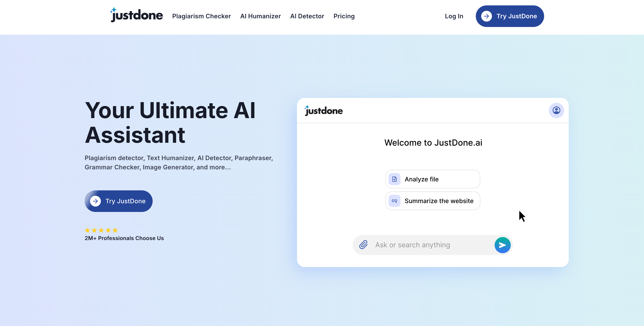Click the five-star rating row

point(101,230)
